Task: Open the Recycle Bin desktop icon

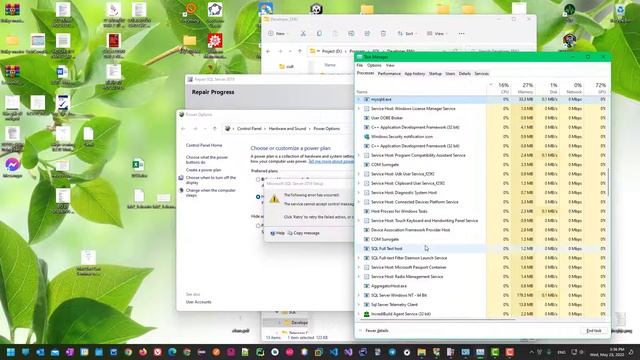Action: click(x=620, y=13)
